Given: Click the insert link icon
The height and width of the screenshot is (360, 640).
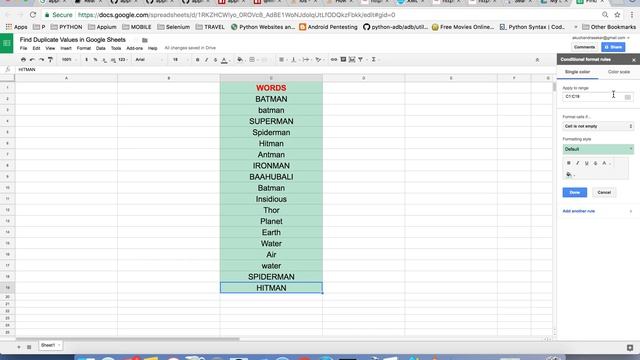Looking at the screenshot, I should click(334, 60).
